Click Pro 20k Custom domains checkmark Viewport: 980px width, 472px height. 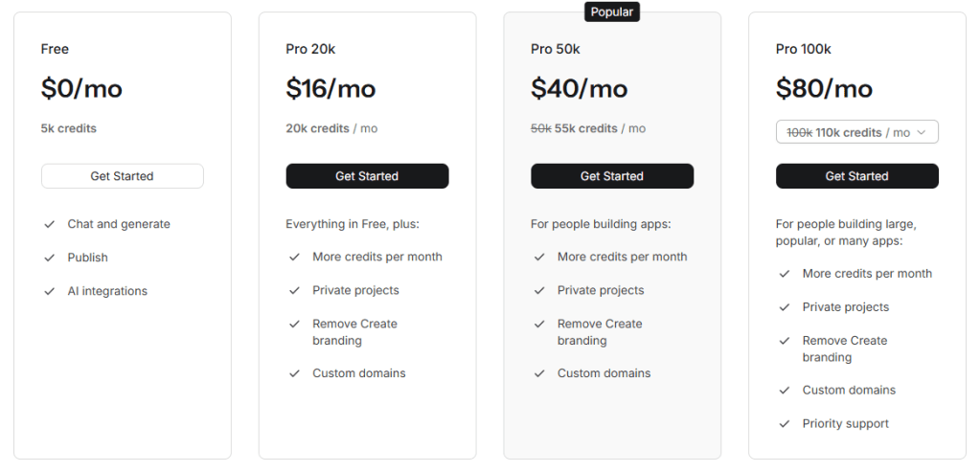click(294, 373)
